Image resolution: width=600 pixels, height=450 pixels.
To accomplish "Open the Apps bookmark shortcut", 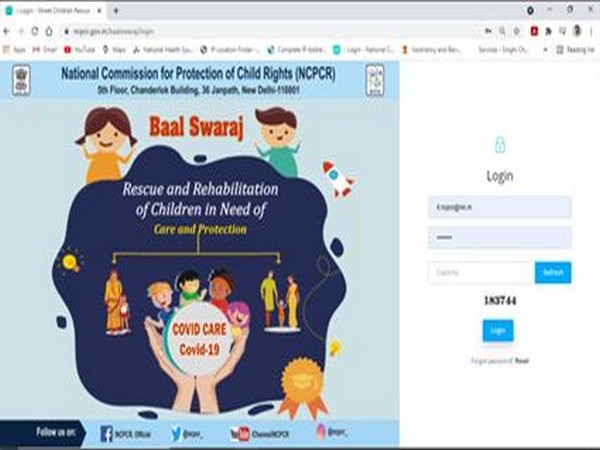I will point(14,49).
